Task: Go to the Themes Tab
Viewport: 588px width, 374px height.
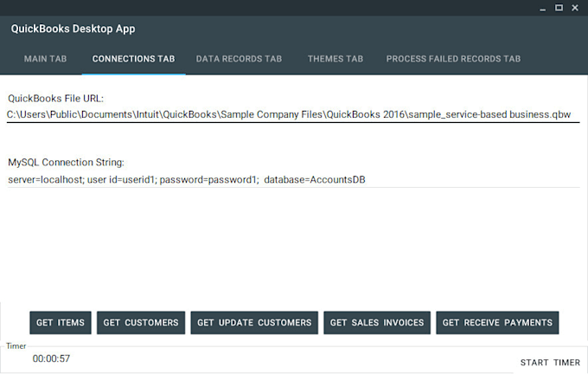Action: click(336, 59)
